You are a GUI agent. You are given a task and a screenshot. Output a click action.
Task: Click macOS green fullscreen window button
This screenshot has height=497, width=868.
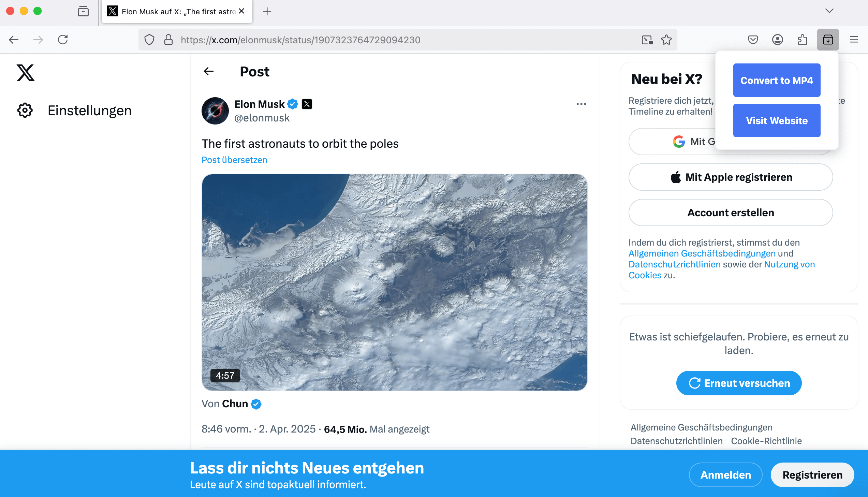(x=38, y=11)
